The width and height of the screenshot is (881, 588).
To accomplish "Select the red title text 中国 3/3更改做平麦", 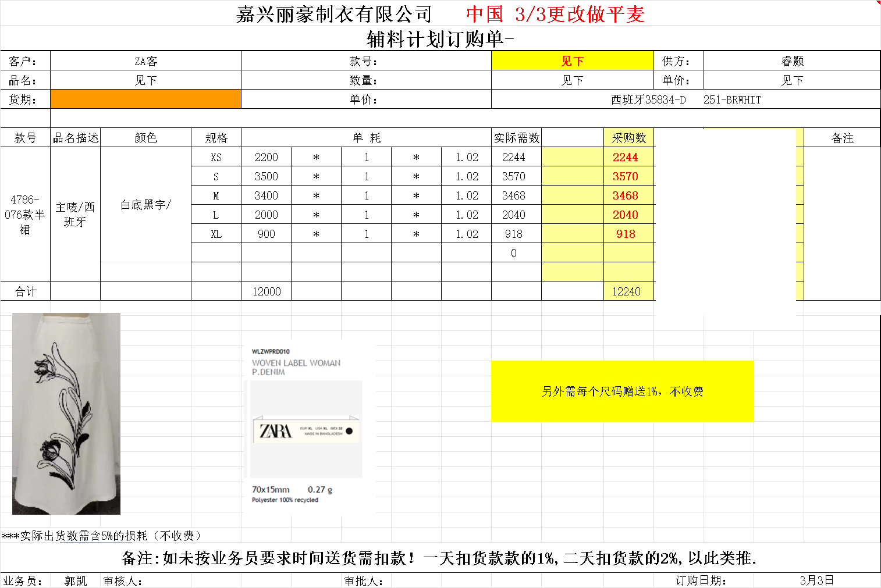I will (x=555, y=14).
